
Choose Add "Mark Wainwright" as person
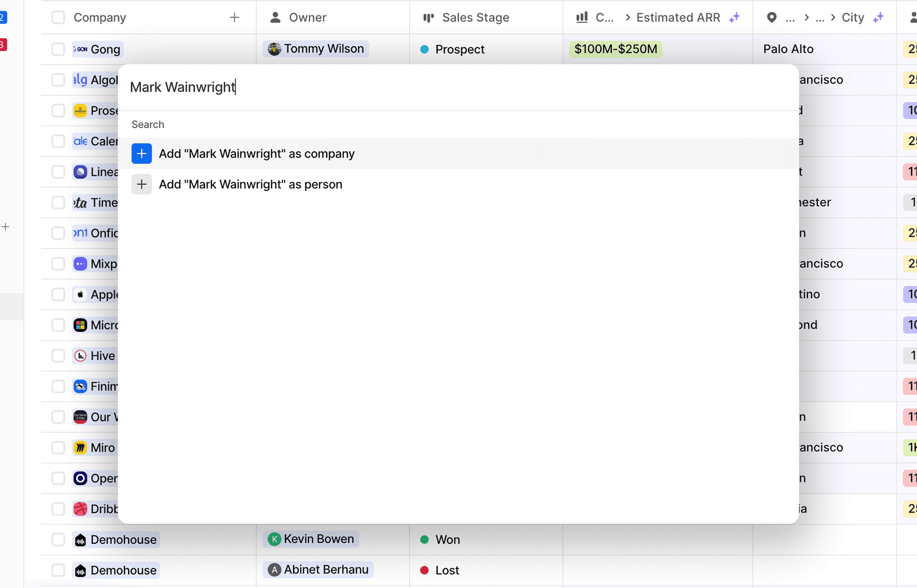251,184
